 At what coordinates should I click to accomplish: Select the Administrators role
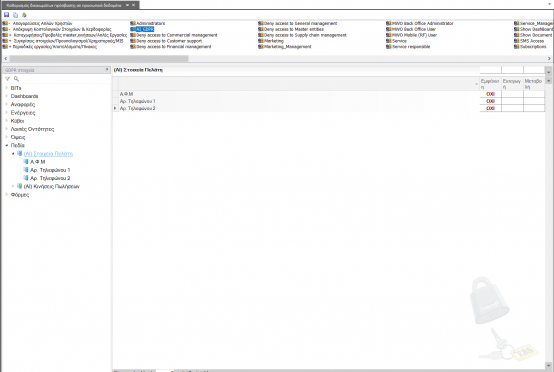pyautogui.click(x=151, y=23)
